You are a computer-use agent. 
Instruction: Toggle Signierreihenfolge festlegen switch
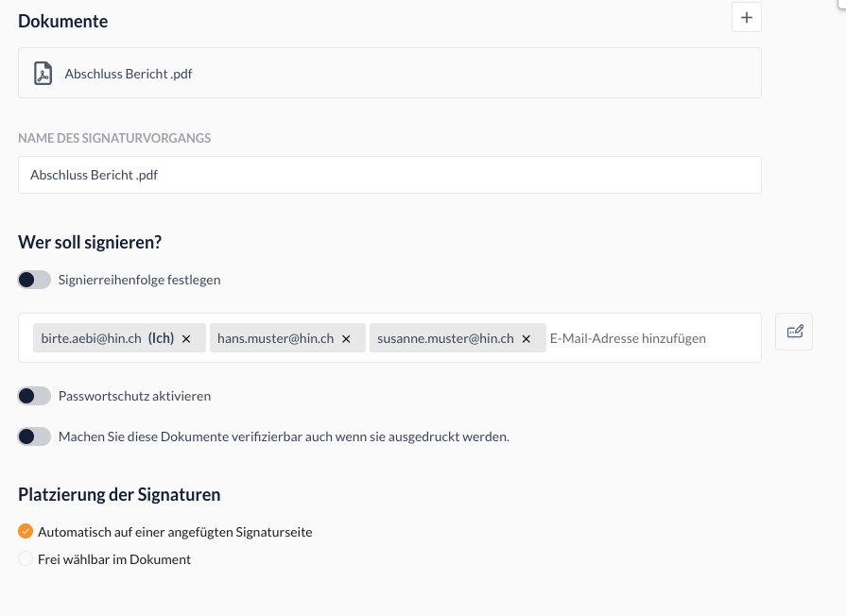tap(34, 280)
